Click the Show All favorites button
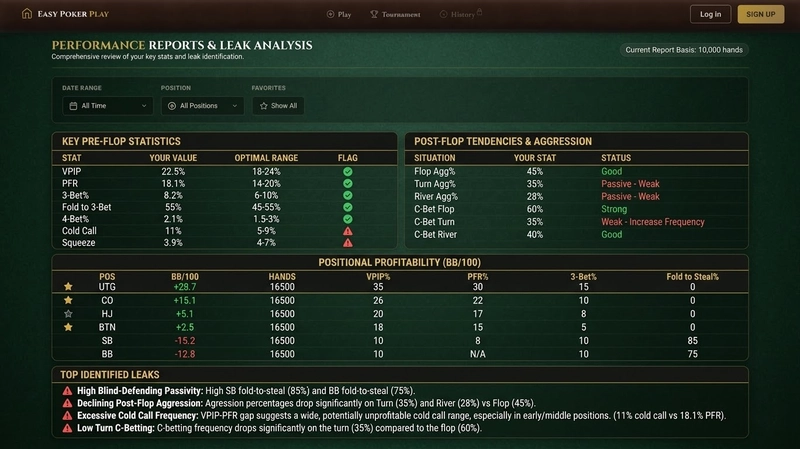 pyautogui.click(x=278, y=106)
